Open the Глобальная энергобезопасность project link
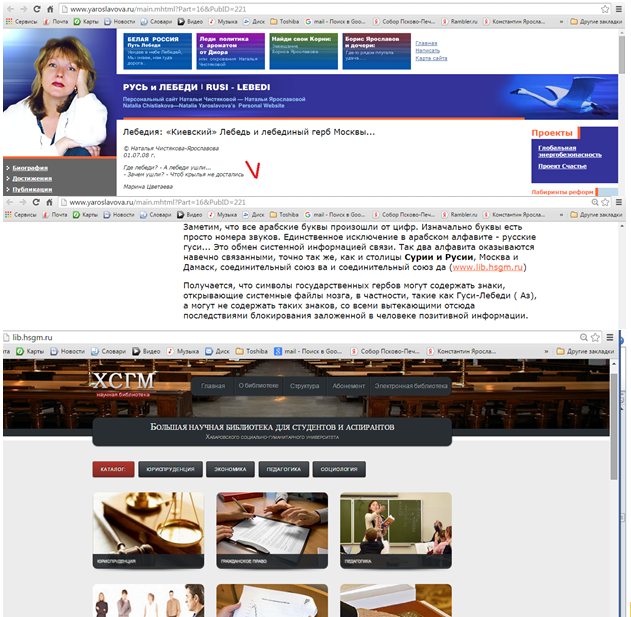The height and width of the screenshot is (617, 631). click(570, 151)
